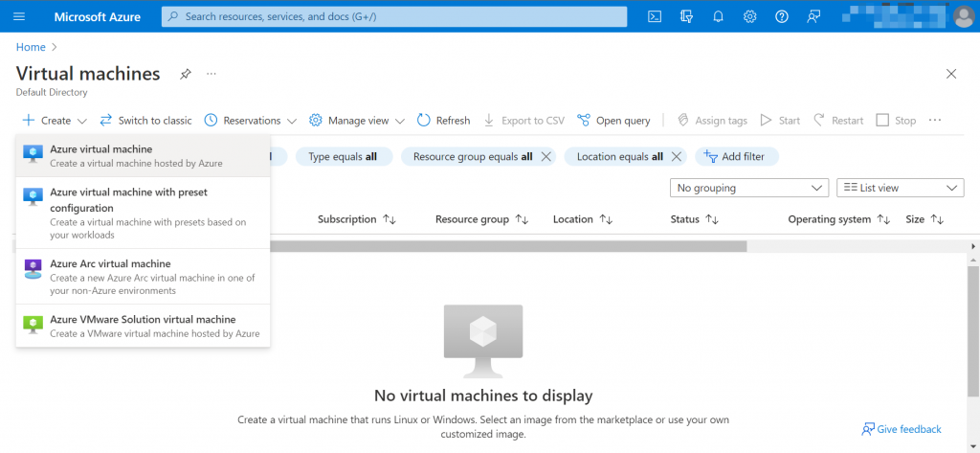Open the notifications bell

tap(718, 17)
